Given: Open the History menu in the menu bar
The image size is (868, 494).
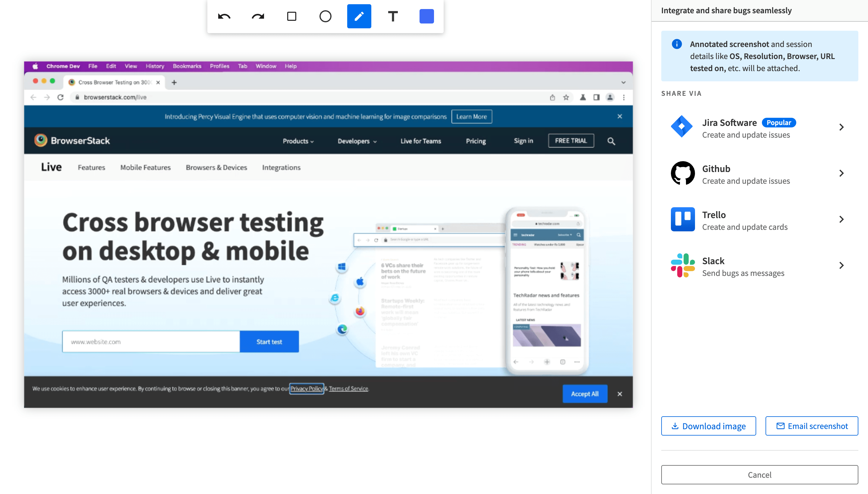Looking at the screenshot, I should (x=155, y=66).
